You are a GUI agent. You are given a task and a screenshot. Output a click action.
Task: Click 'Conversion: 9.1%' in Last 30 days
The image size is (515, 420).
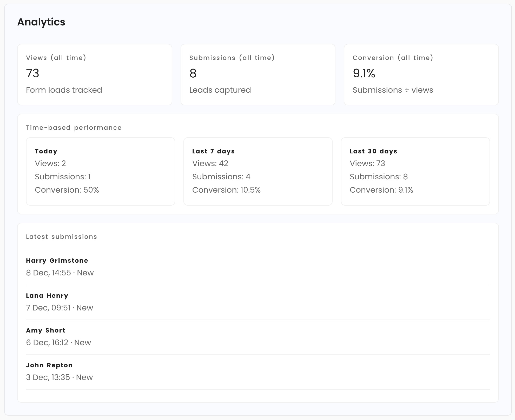pos(381,190)
